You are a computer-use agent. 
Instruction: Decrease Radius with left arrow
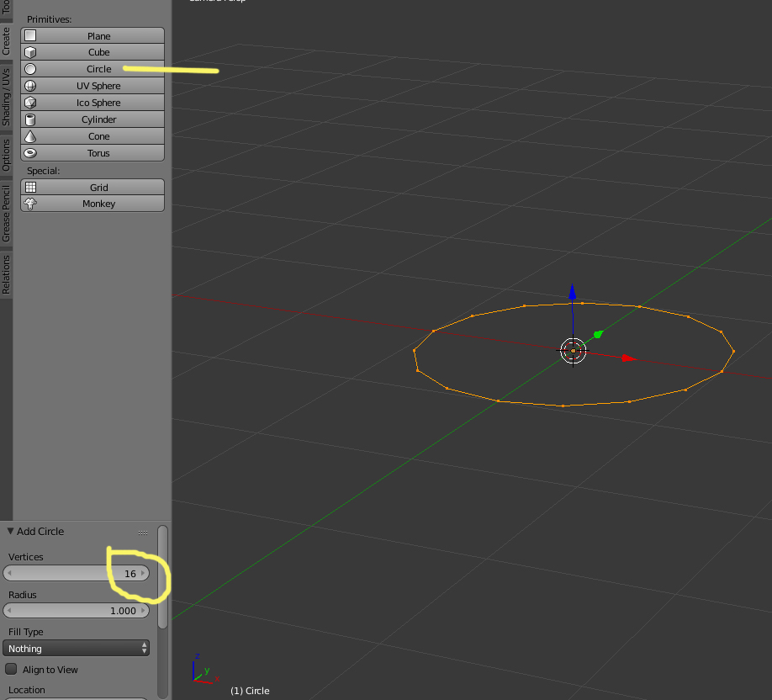[9, 610]
